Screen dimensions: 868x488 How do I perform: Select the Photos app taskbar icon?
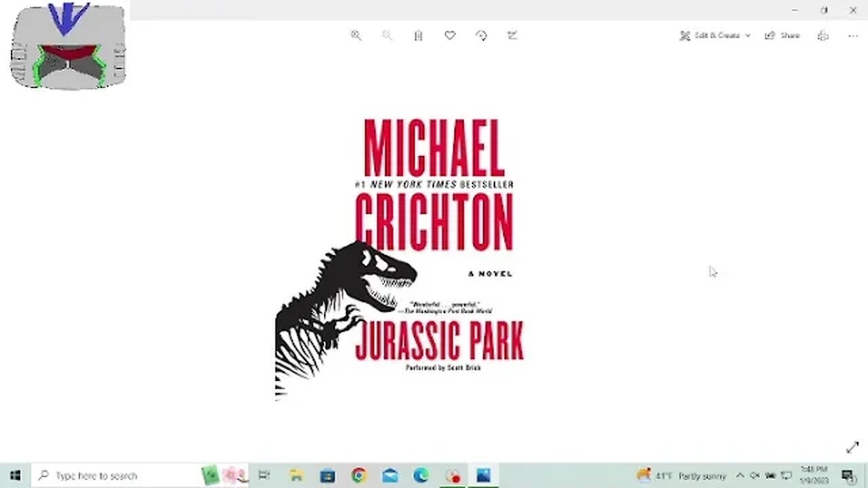484,475
